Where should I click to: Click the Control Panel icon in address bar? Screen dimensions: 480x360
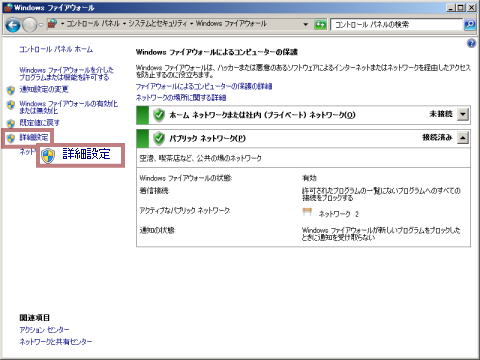52,24
